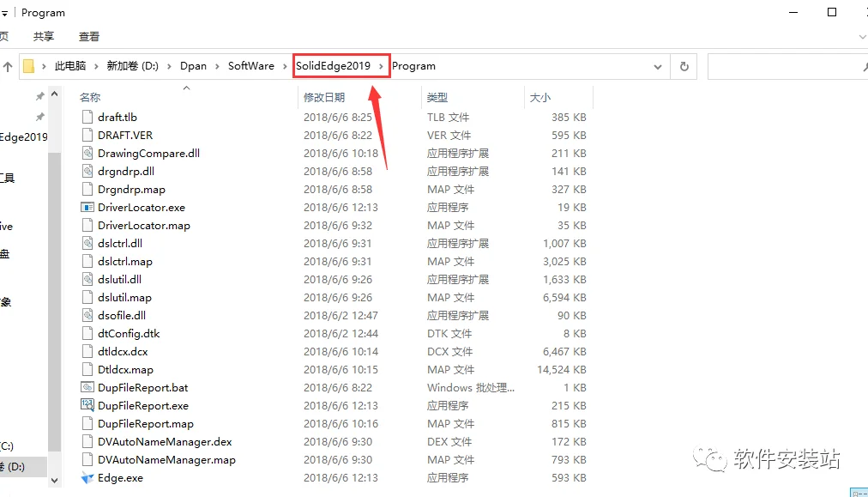Click the DupFileReport.bat batch file icon
Screen dimensions: 868x497
87,387
